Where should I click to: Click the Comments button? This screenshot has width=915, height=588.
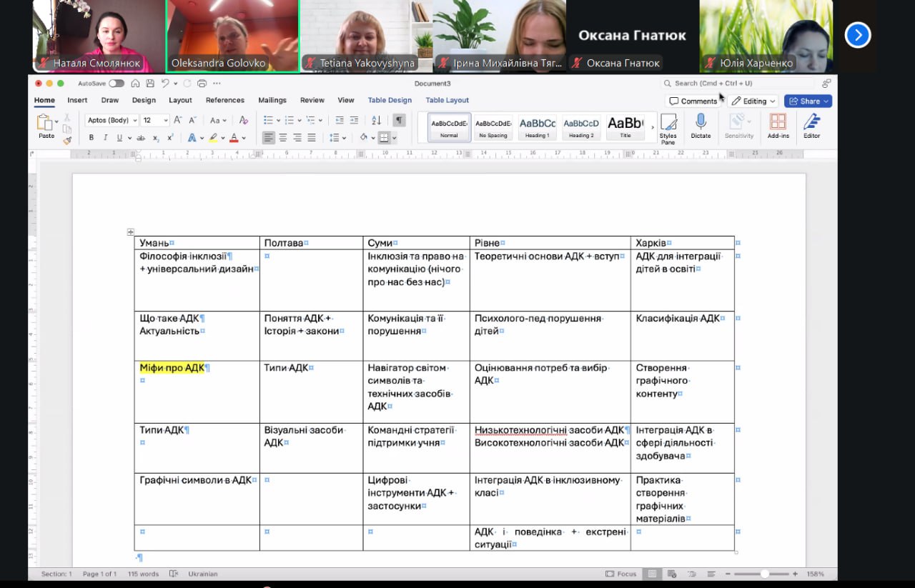click(693, 101)
